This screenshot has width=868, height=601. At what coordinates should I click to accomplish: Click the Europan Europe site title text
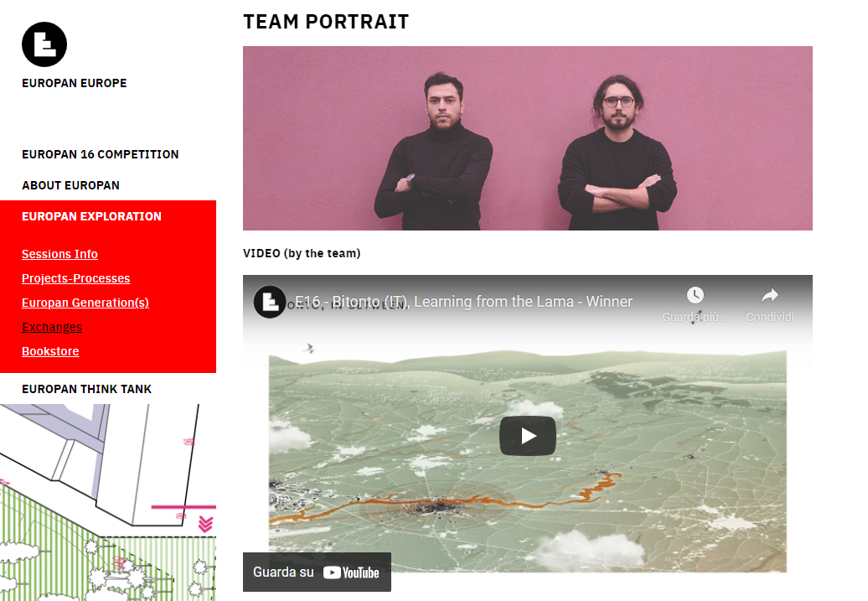click(75, 83)
